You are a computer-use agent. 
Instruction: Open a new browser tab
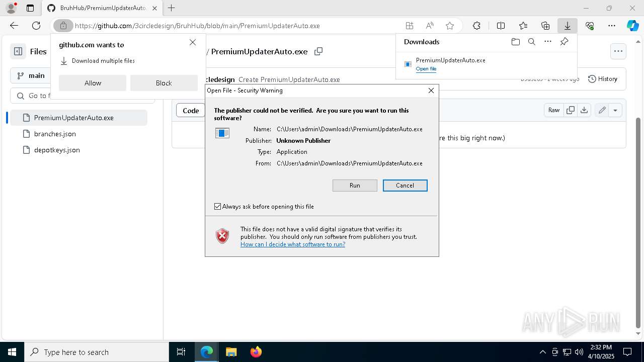pyautogui.click(x=172, y=8)
